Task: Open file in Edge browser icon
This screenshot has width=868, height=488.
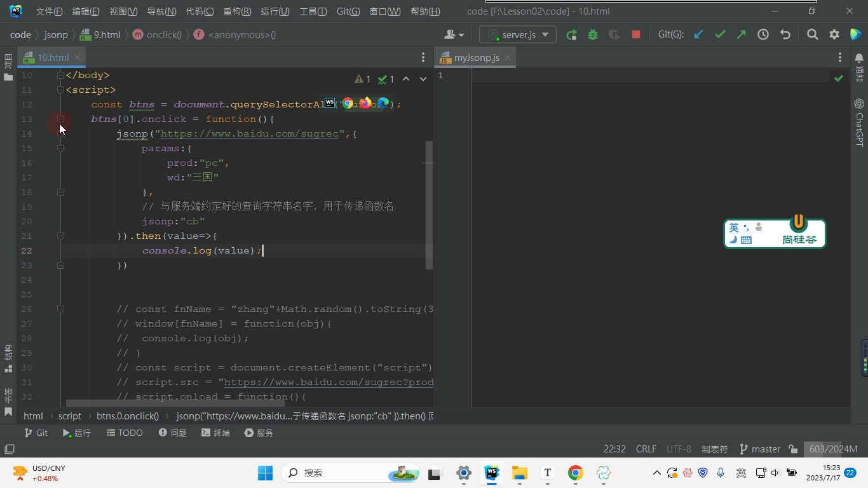Action: [x=383, y=103]
